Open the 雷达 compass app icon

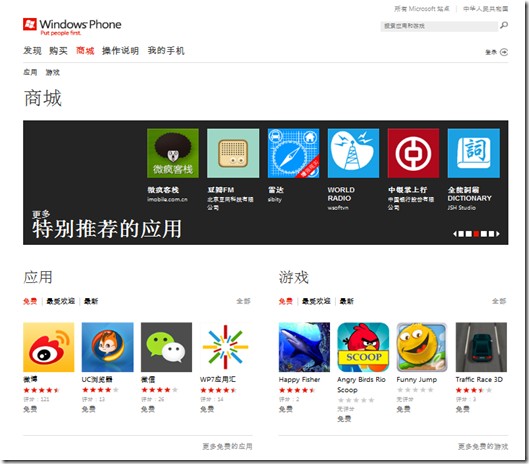click(293, 153)
